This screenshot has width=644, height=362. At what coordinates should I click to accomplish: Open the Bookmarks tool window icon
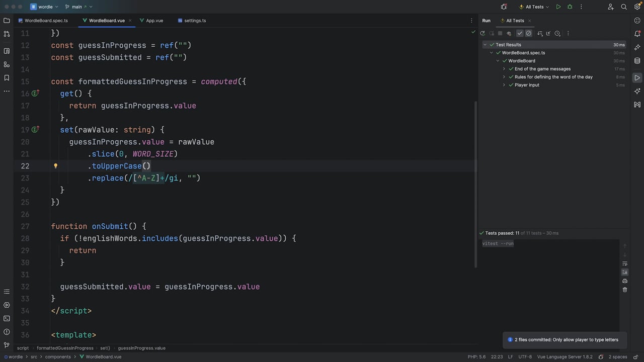click(x=7, y=78)
